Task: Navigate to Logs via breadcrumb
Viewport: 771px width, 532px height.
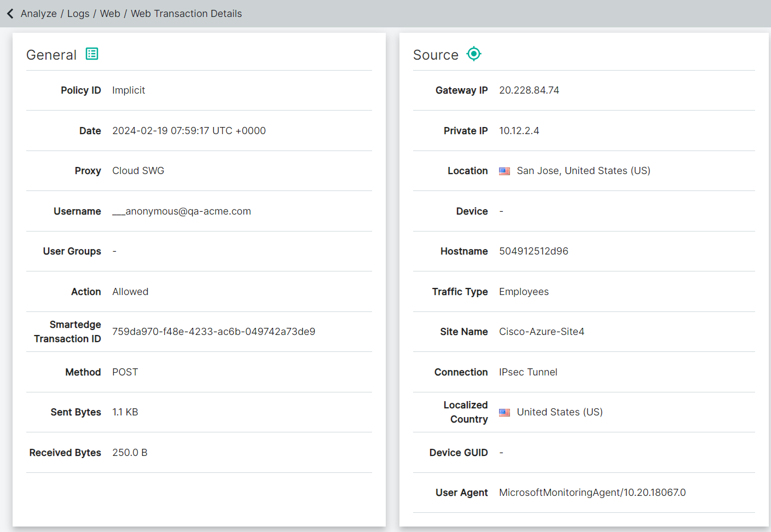Action: coord(78,13)
